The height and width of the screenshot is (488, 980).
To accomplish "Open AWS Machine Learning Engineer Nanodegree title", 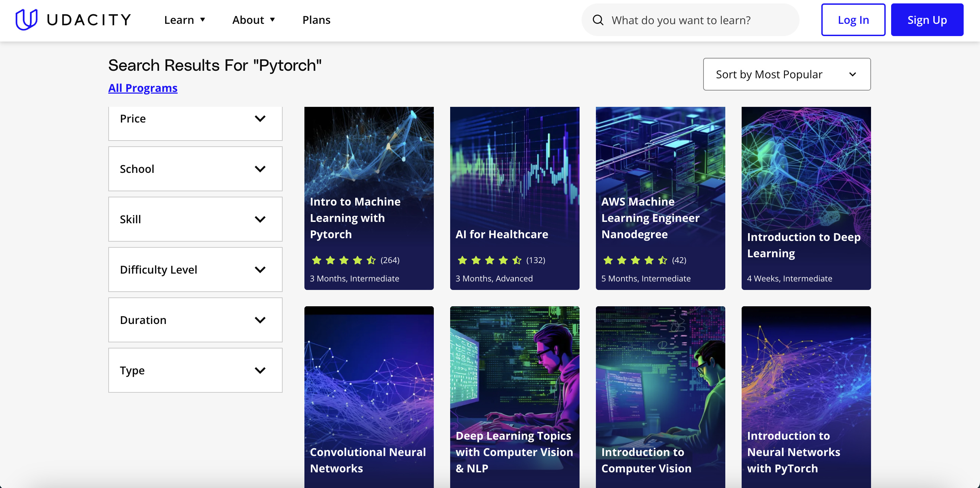I will click(650, 218).
